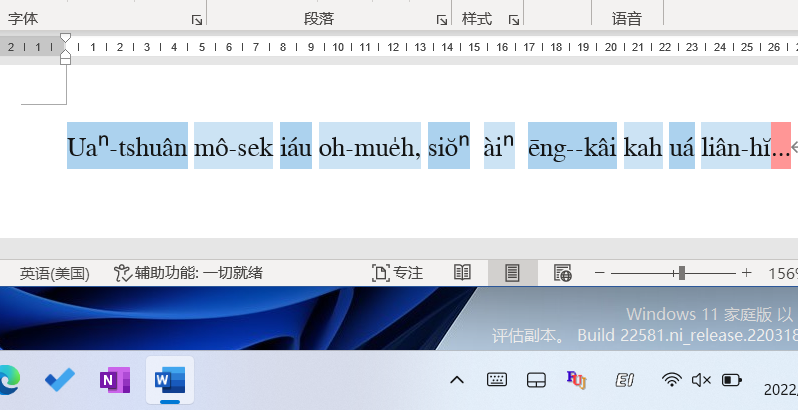Open accessibility checker status (辅助功能)

pyautogui.click(x=188, y=273)
